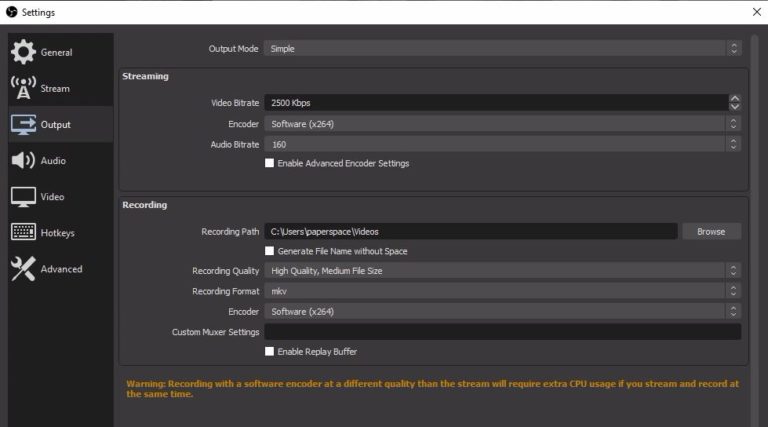Switch to the Advanced settings tab label
The height and width of the screenshot is (427, 768).
point(61,269)
